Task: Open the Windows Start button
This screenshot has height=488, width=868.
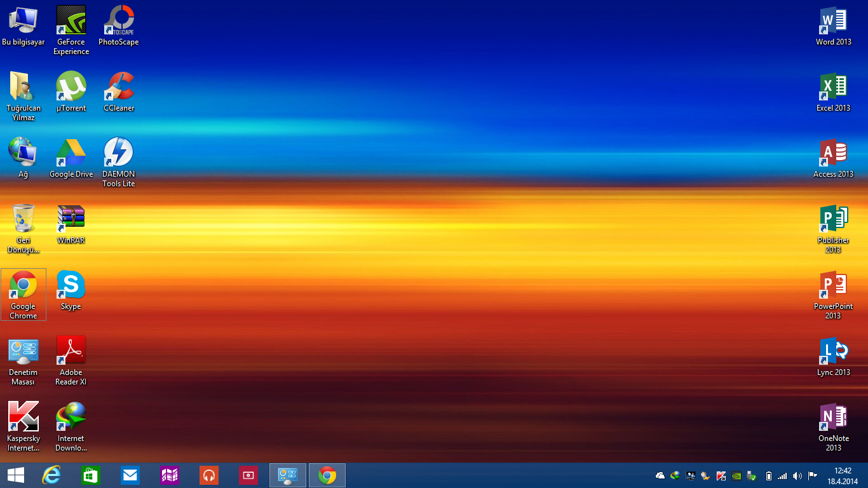Action: pos(16,475)
